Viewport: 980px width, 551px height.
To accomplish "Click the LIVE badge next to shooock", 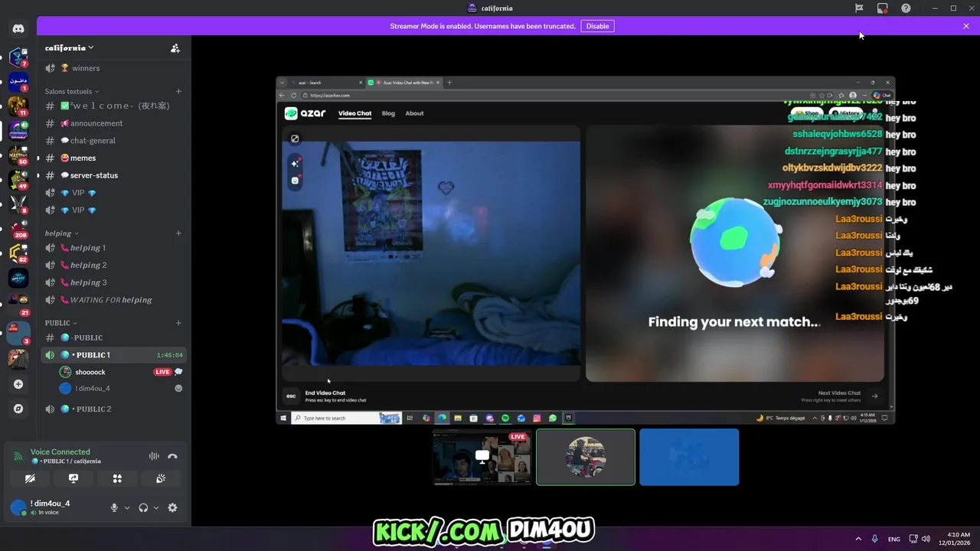I will (x=162, y=372).
